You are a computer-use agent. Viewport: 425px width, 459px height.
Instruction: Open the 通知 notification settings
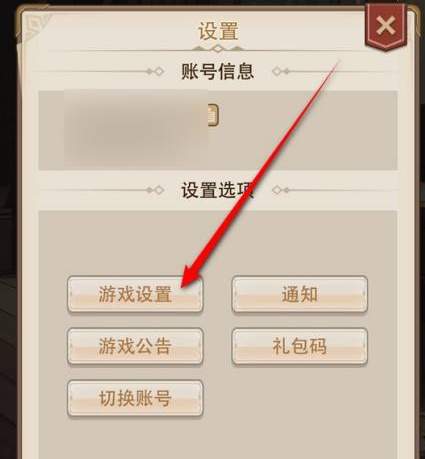(x=300, y=294)
